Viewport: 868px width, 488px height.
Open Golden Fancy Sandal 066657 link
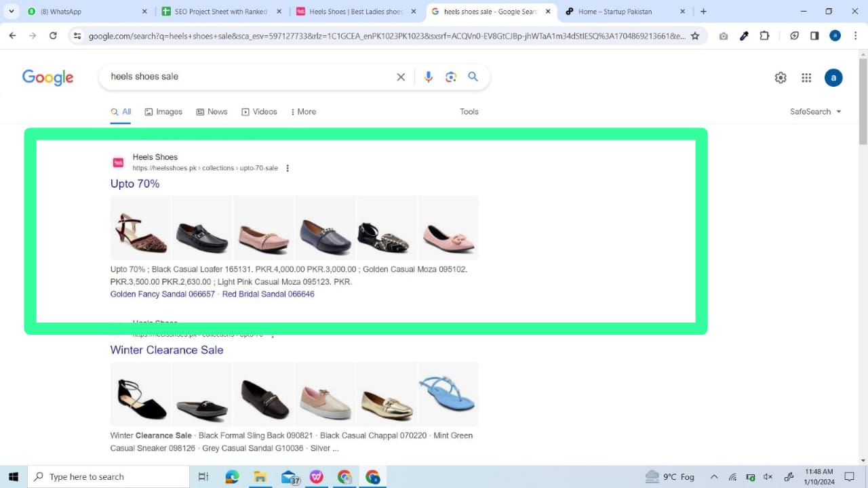[x=163, y=294]
